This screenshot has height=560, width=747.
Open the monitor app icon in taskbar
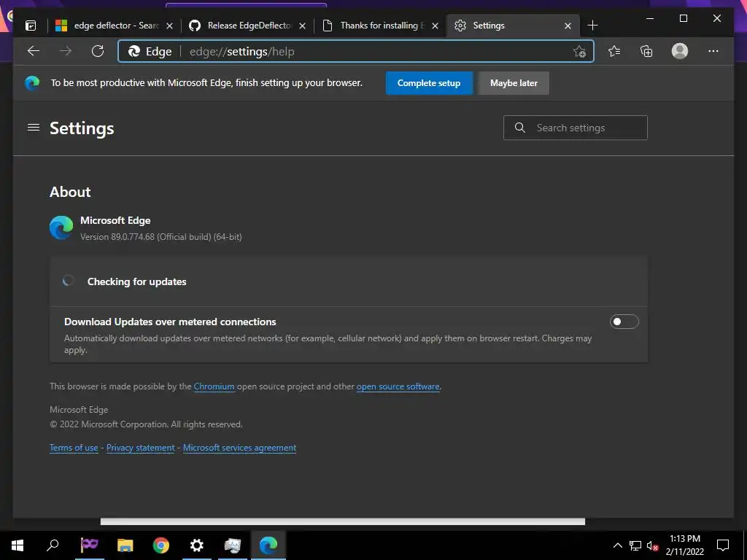pyautogui.click(x=233, y=545)
